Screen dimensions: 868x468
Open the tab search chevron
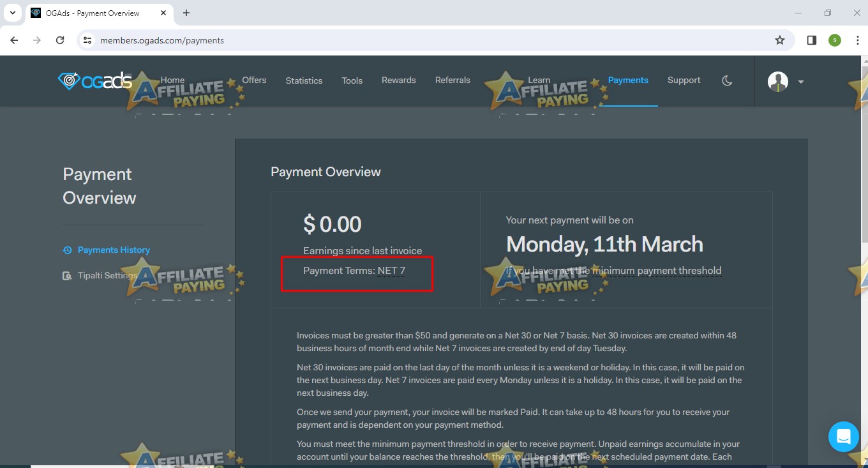[x=12, y=13]
